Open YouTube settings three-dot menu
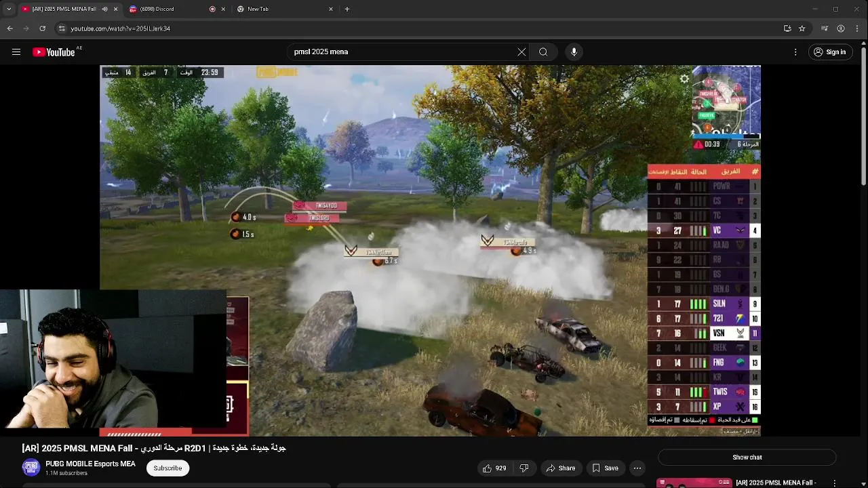This screenshot has height=488, width=868. click(x=795, y=52)
